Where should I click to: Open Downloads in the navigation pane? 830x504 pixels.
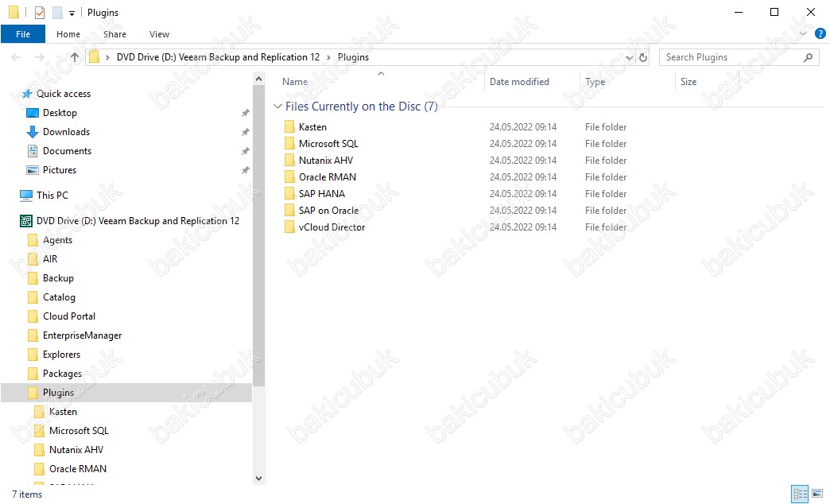pos(66,132)
